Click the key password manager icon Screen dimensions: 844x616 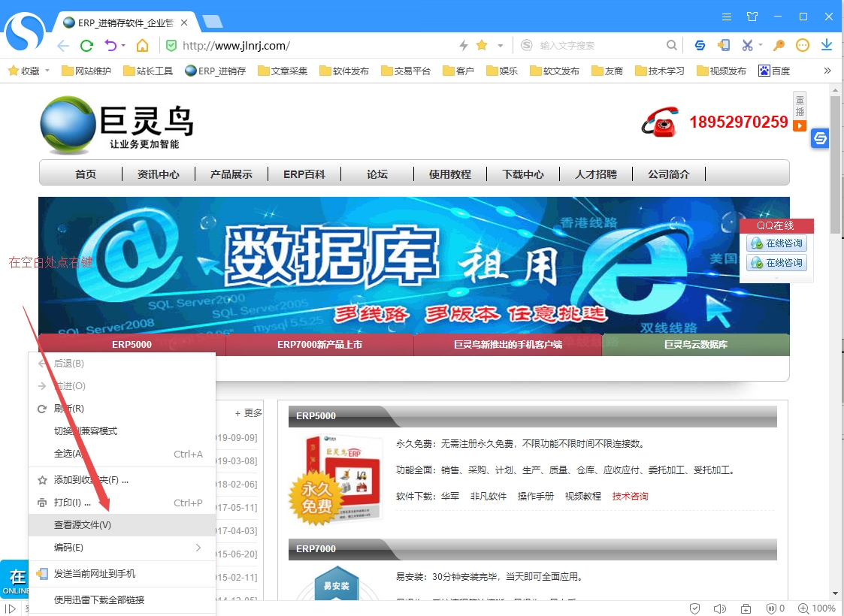(x=779, y=45)
